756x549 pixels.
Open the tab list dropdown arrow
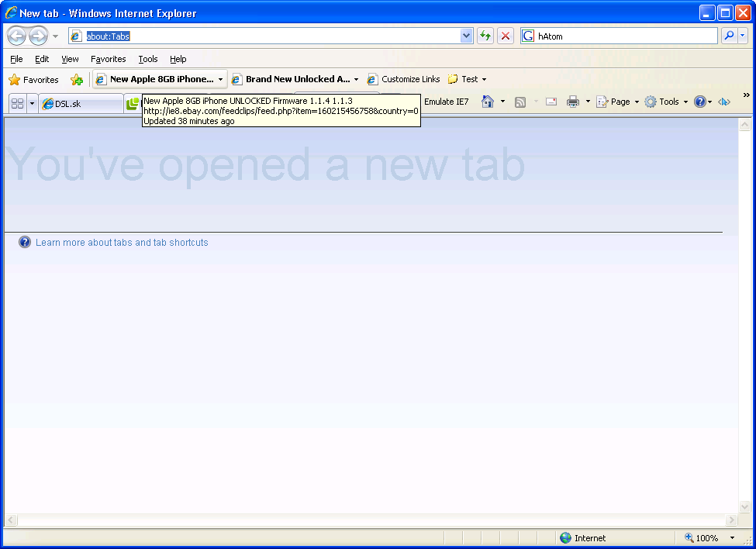coord(32,104)
